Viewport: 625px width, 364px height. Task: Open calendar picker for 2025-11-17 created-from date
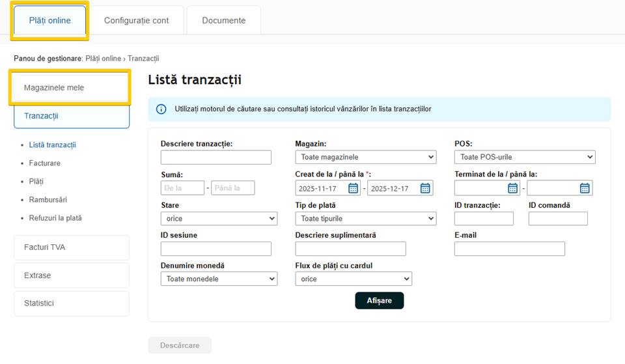point(353,188)
